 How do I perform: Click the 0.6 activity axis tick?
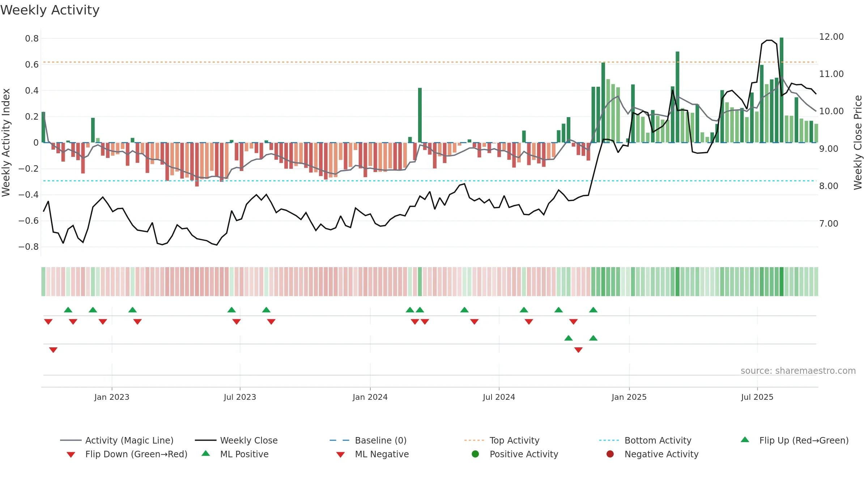[x=32, y=65]
